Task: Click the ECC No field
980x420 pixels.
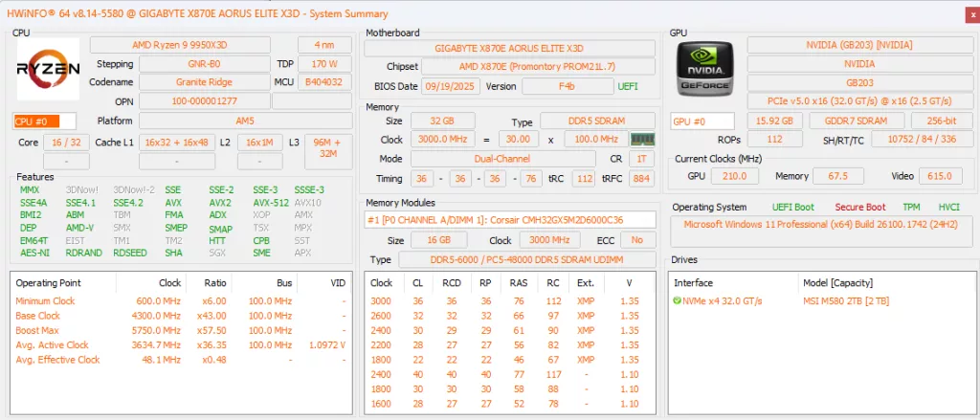Action: pos(637,240)
